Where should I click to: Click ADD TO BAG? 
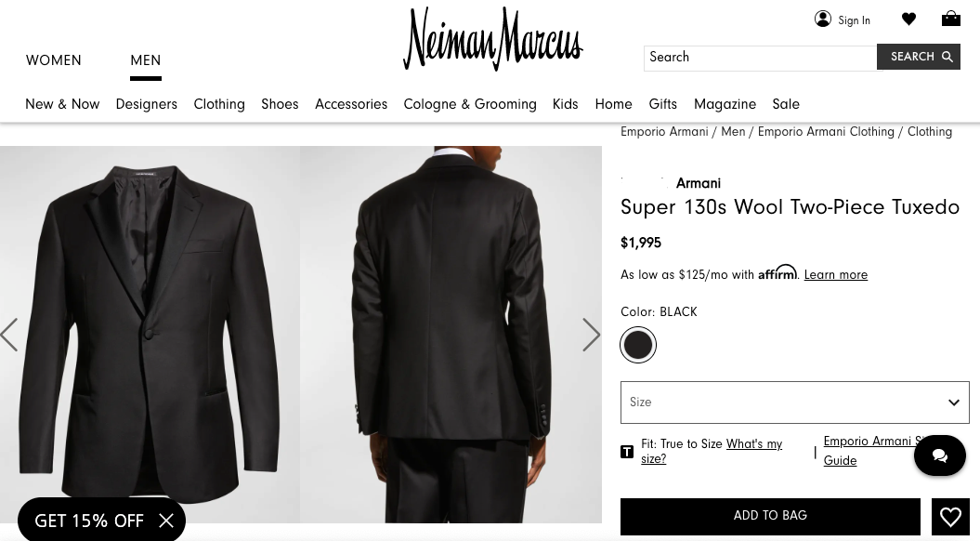[770, 516]
